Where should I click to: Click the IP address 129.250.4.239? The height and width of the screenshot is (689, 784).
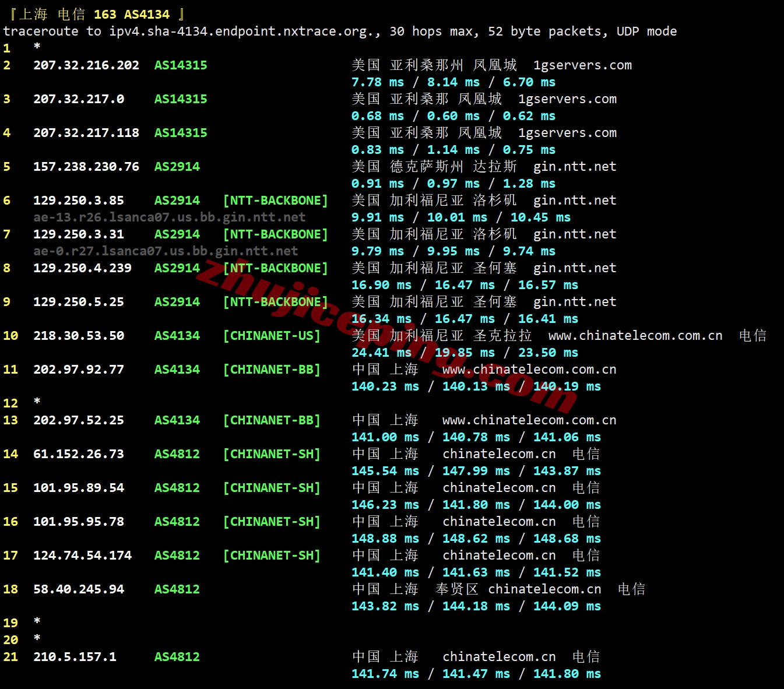click(x=82, y=268)
